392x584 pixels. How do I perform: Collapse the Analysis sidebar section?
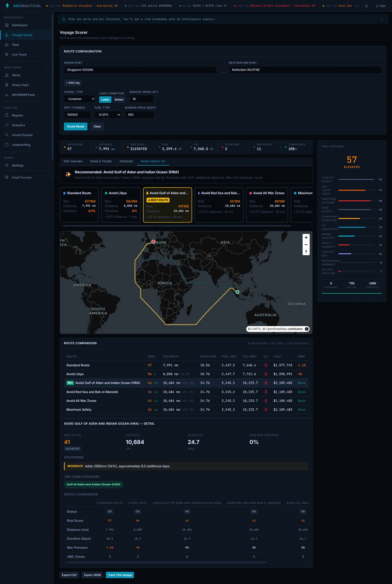46,108
